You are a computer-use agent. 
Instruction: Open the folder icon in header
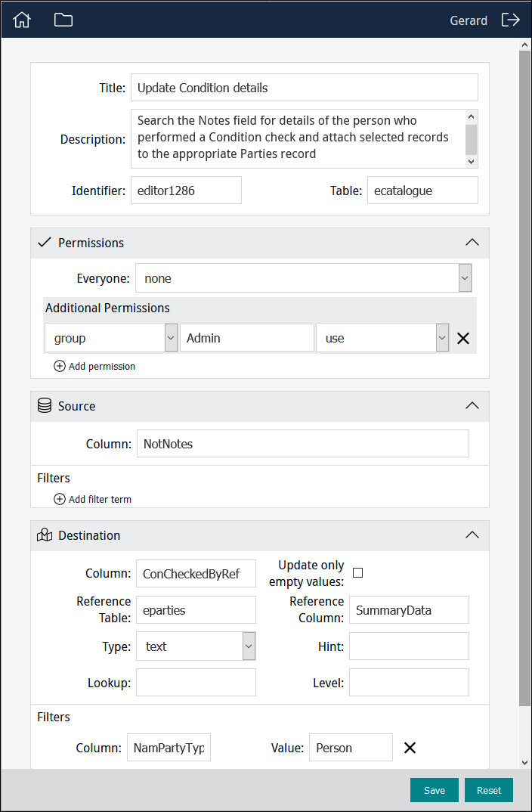[63, 20]
